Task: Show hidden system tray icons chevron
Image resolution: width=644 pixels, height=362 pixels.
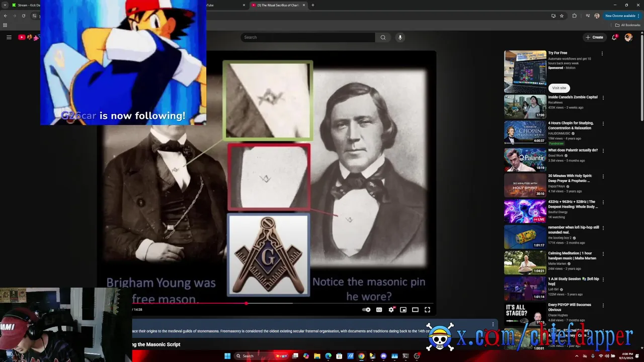Action: coord(577,356)
